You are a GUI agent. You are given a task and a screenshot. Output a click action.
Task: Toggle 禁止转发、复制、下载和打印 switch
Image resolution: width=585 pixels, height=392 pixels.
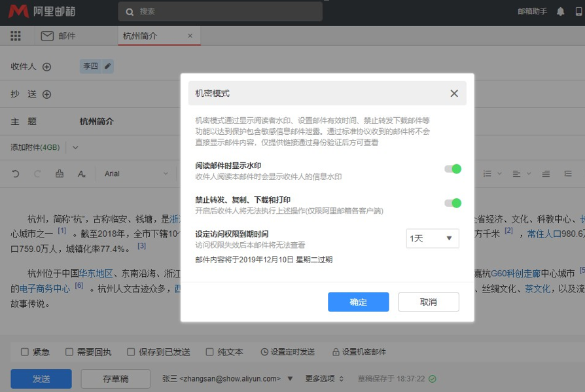coord(453,203)
